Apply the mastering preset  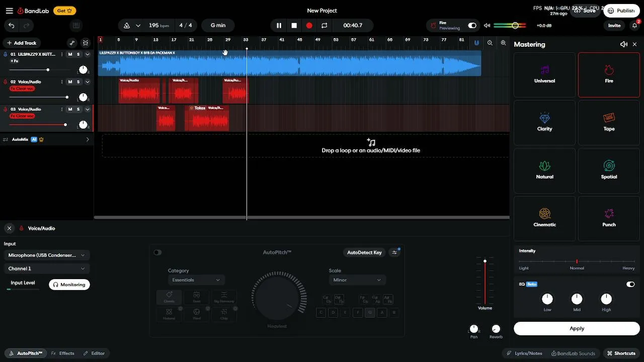click(x=577, y=329)
